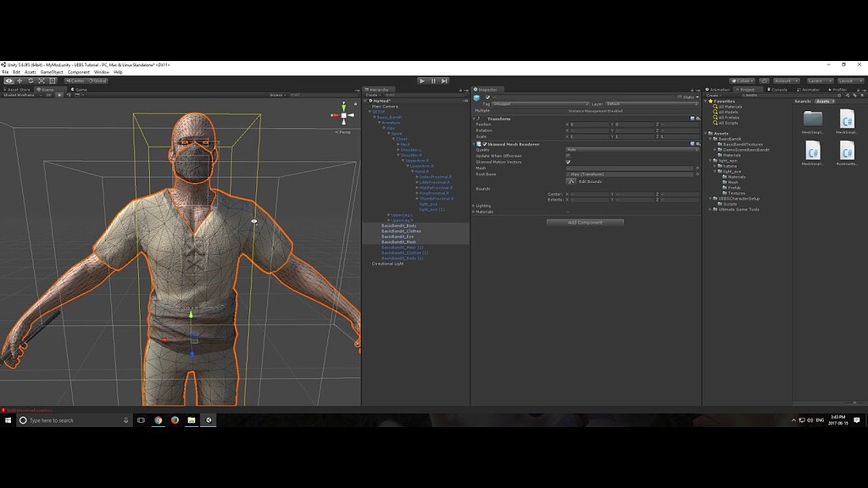Click the Edit Bounds icon in Skinned Mesh Renderer
The width and height of the screenshot is (868, 488).
click(x=572, y=181)
